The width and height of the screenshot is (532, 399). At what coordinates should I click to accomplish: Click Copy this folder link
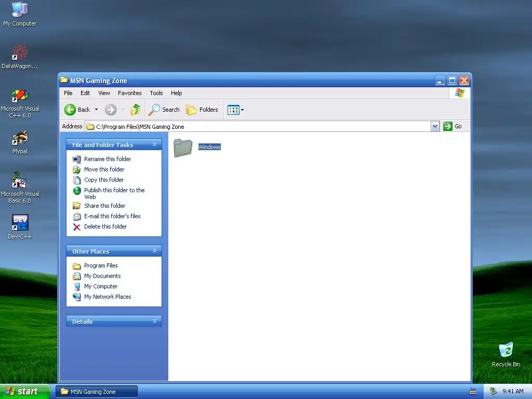pos(104,180)
